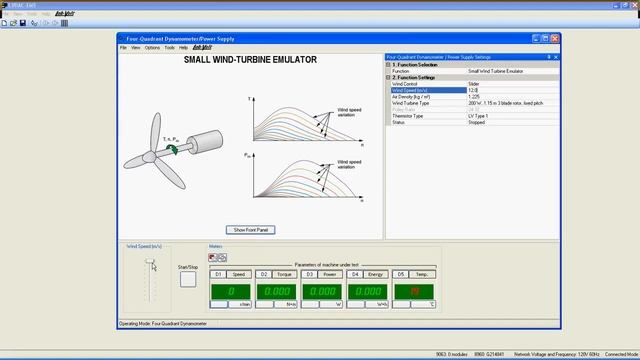The height and width of the screenshot is (360, 640).
Task: Select the Wind Speed (m/s) settings row
Action: pos(475,90)
